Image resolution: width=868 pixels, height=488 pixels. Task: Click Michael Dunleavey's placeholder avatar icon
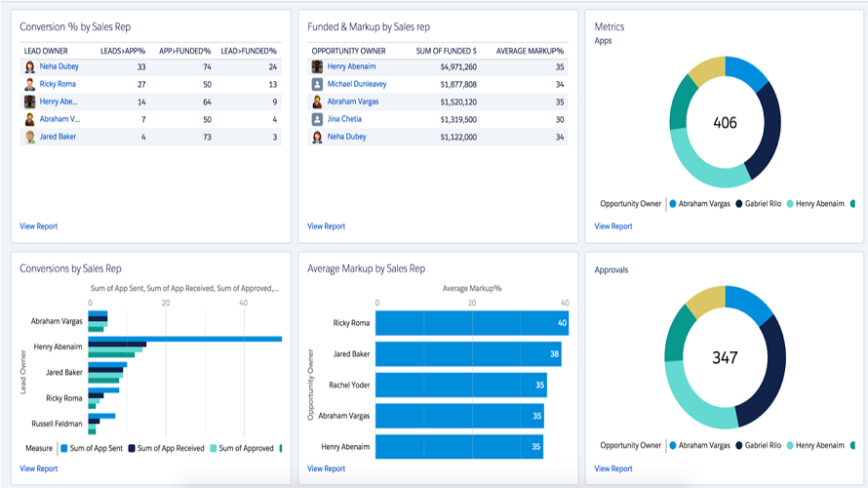coord(317,84)
